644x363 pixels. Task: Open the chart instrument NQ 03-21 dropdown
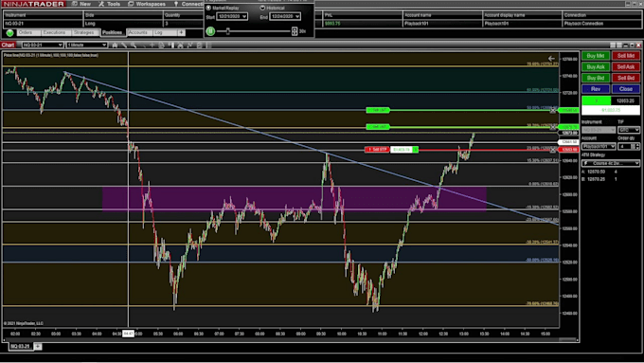[43, 45]
